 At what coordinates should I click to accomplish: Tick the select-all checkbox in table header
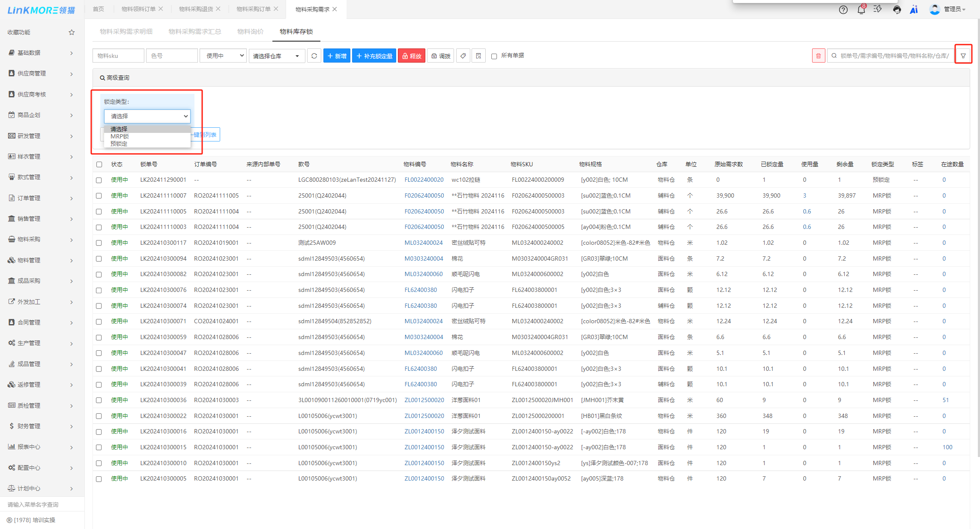pyautogui.click(x=99, y=164)
